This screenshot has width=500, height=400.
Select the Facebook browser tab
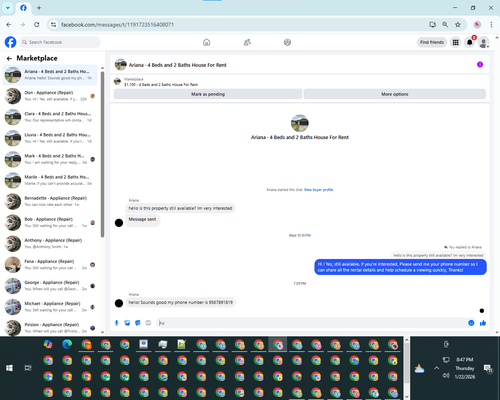coord(23,8)
